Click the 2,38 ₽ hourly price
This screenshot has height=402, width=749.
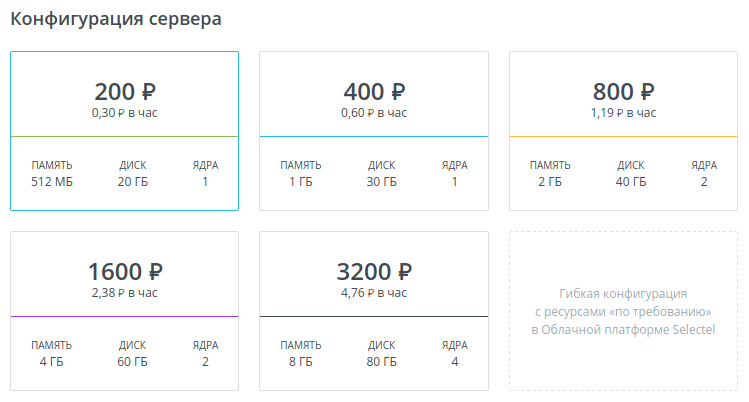[124, 293]
